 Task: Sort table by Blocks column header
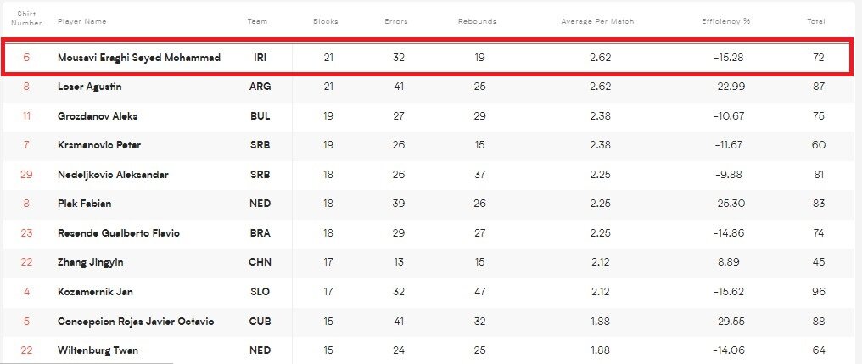(325, 21)
